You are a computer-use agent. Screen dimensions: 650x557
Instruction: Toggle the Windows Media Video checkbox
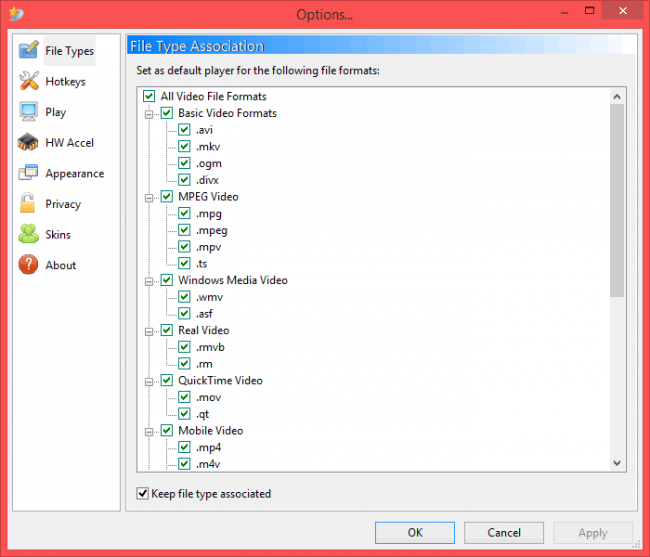pyautogui.click(x=167, y=280)
